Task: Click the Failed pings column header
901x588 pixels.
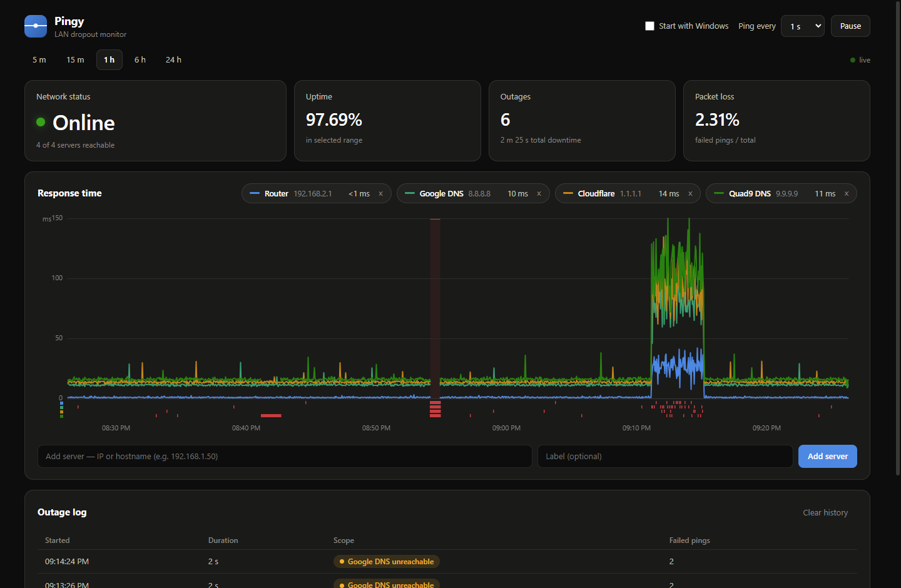Action: point(690,540)
